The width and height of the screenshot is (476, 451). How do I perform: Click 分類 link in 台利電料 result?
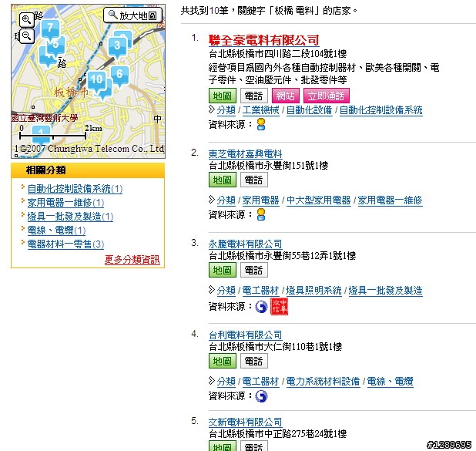(226, 381)
